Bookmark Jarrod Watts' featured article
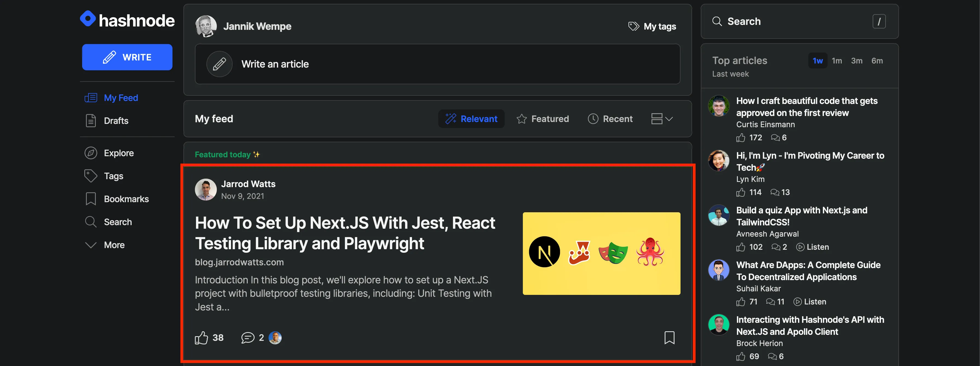The width and height of the screenshot is (980, 366). [x=670, y=338]
